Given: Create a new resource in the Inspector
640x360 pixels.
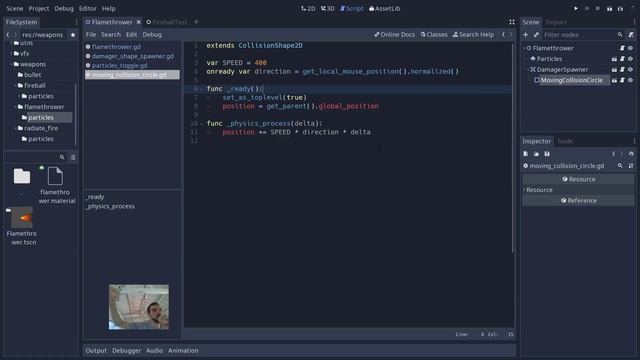Looking at the screenshot, I should coord(526,154).
